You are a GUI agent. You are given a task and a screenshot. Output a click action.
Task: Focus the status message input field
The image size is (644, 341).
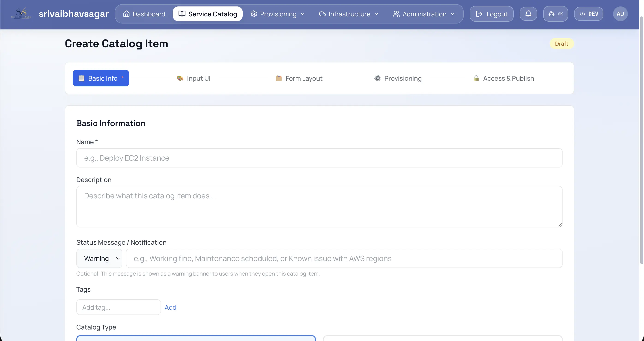344,258
